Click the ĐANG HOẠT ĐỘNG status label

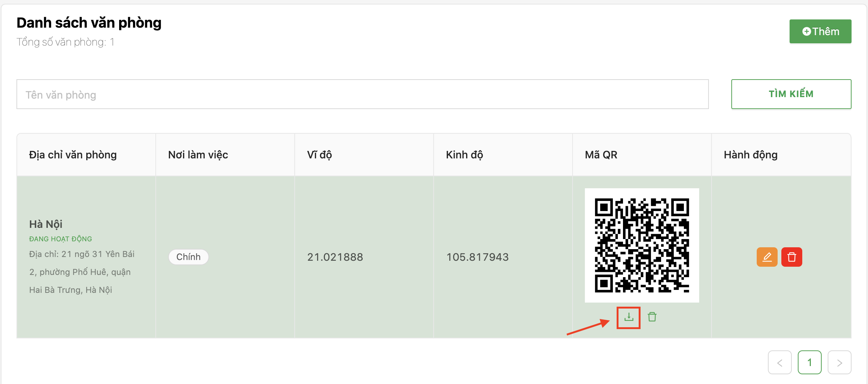(61, 239)
